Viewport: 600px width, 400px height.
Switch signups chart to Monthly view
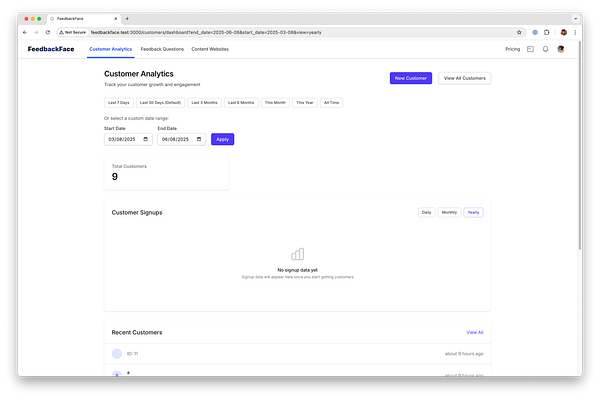pyautogui.click(x=449, y=212)
